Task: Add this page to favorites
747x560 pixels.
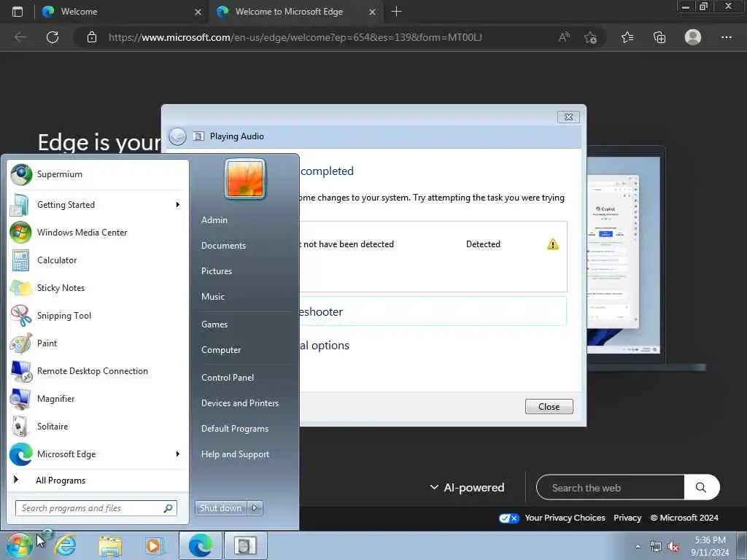Action: coord(590,37)
